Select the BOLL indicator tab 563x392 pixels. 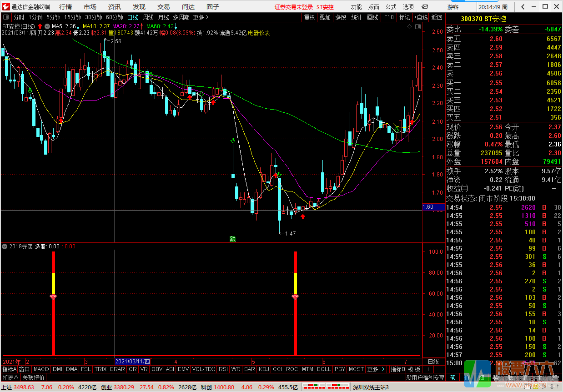[324, 369]
